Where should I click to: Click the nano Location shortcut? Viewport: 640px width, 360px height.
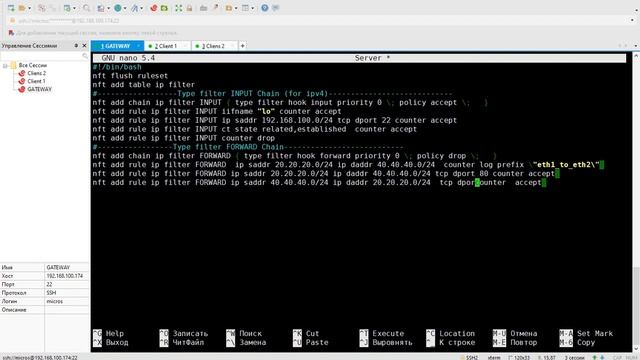point(451,333)
